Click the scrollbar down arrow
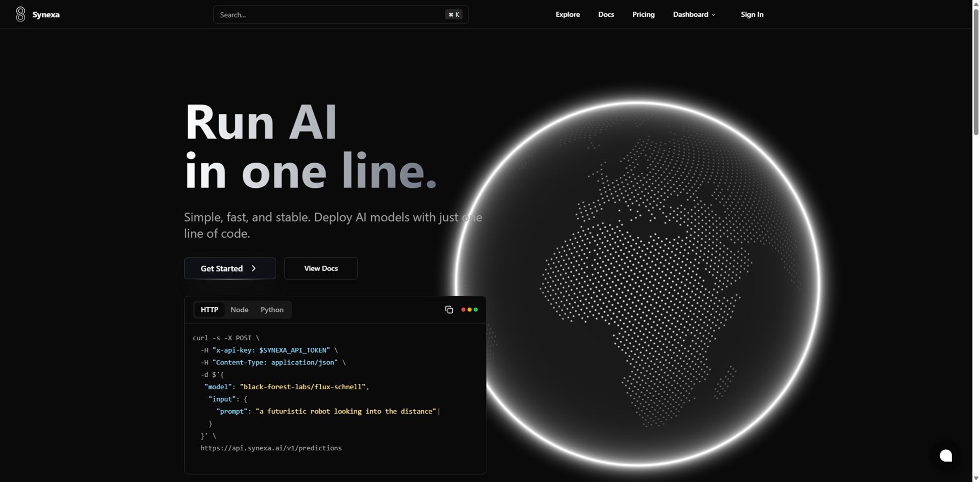Screen dimensions: 980x482 [x=976, y=478]
